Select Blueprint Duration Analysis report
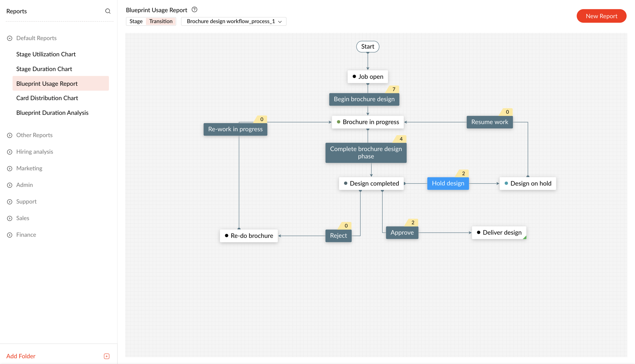 (x=52, y=113)
